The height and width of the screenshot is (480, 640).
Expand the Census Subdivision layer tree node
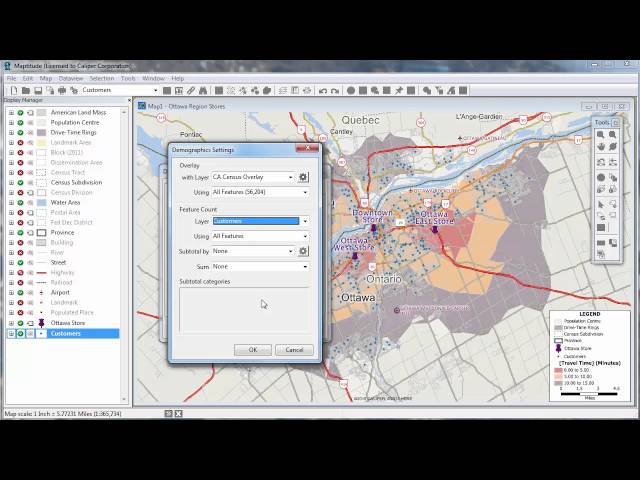(11, 182)
